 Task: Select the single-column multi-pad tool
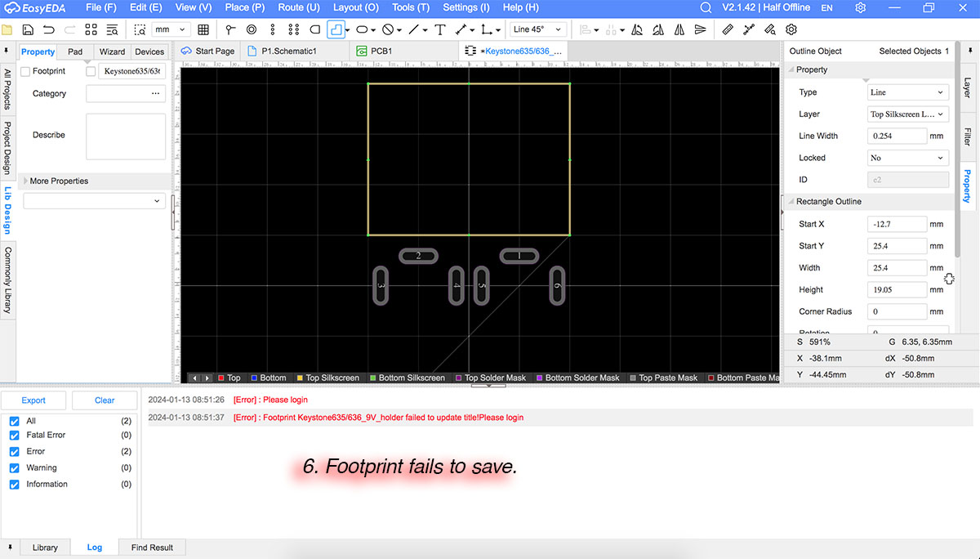pyautogui.click(x=272, y=29)
